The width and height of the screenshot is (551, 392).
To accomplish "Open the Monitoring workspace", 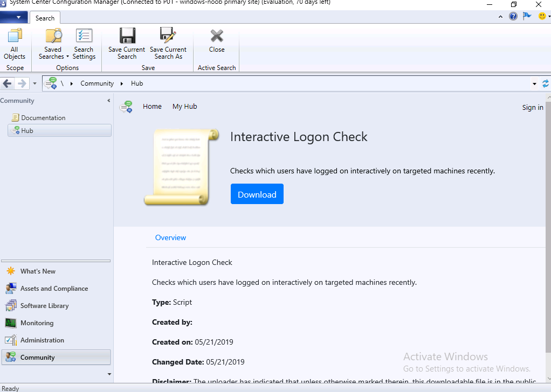I will tap(56, 323).
